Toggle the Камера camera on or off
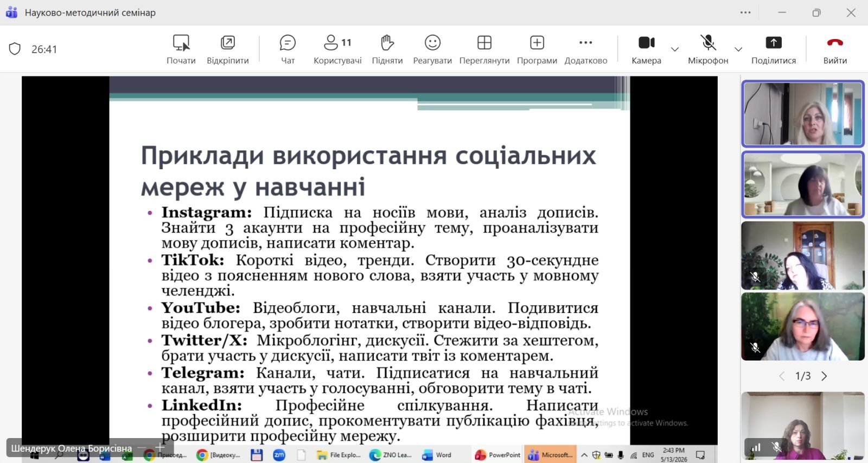This screenshot has height=463, width=868. [x=646, y=49]
